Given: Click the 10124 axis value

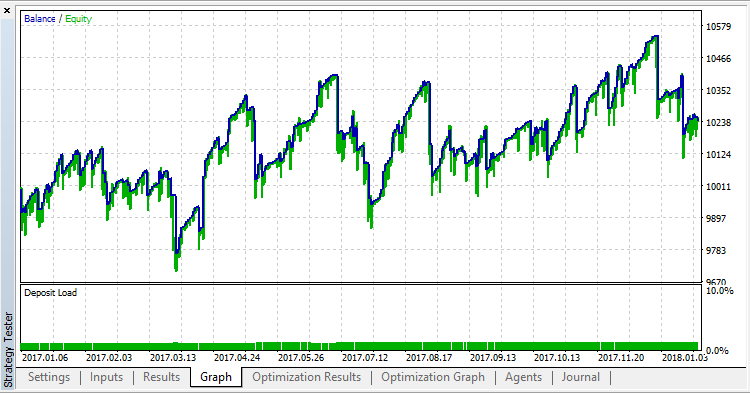Looking at the screenshot, I should [718, 154].
